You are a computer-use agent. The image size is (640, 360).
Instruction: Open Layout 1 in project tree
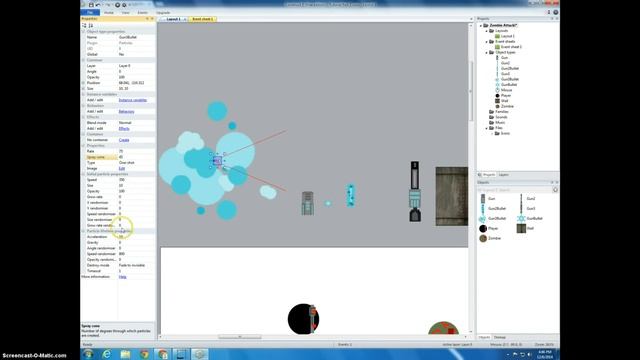505,36
